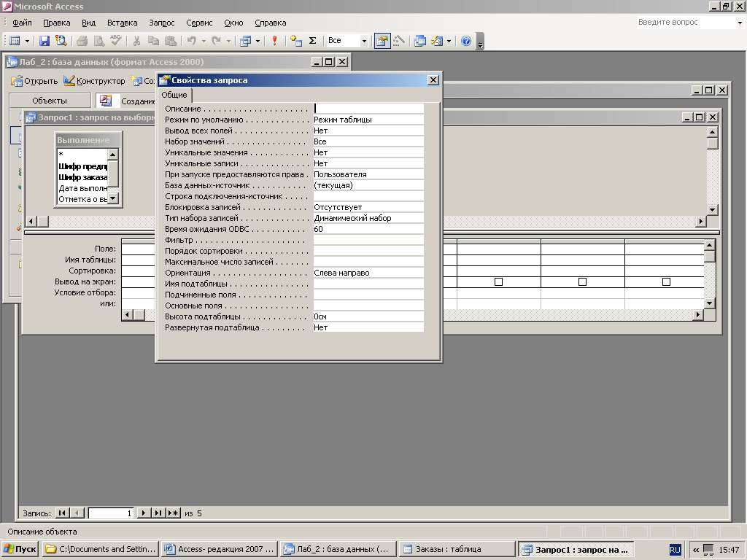Click the Описание property field
Screen dimensions: 747x560
coord(368,109)
